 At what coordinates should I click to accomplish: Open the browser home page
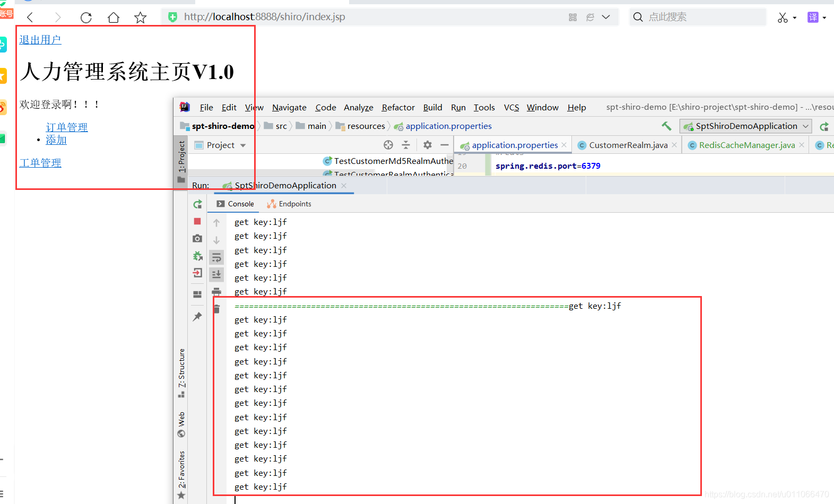113,18
